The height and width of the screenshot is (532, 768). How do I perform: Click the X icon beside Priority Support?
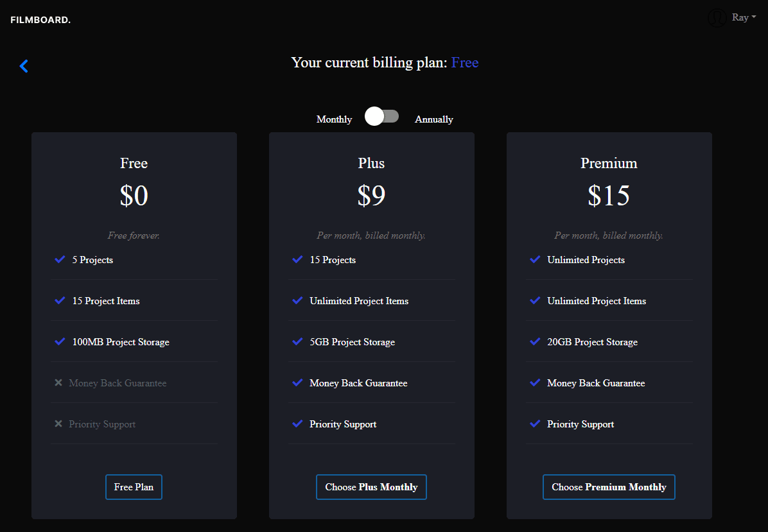point(60,424)
